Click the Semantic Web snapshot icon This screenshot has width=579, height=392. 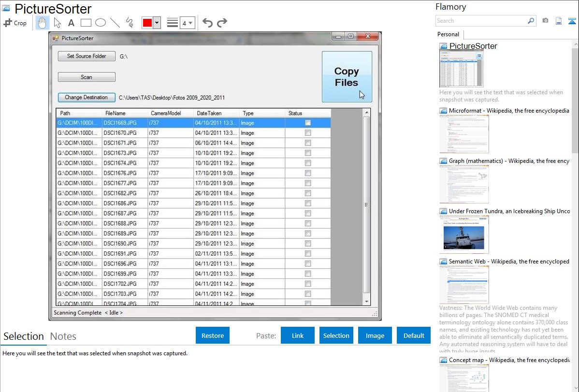[x=443, y=261]
